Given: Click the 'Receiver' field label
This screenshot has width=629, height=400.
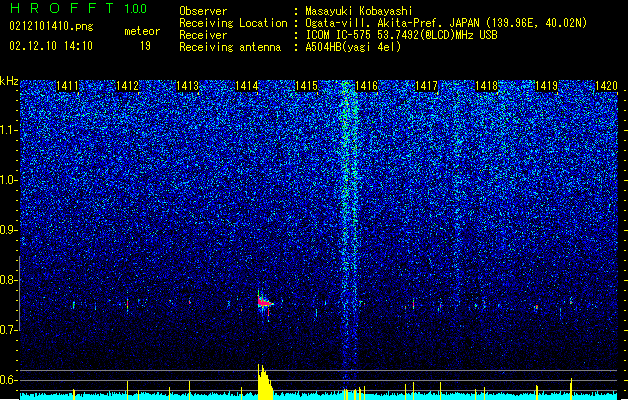Looking at the screenshot, I should point(203,35).
